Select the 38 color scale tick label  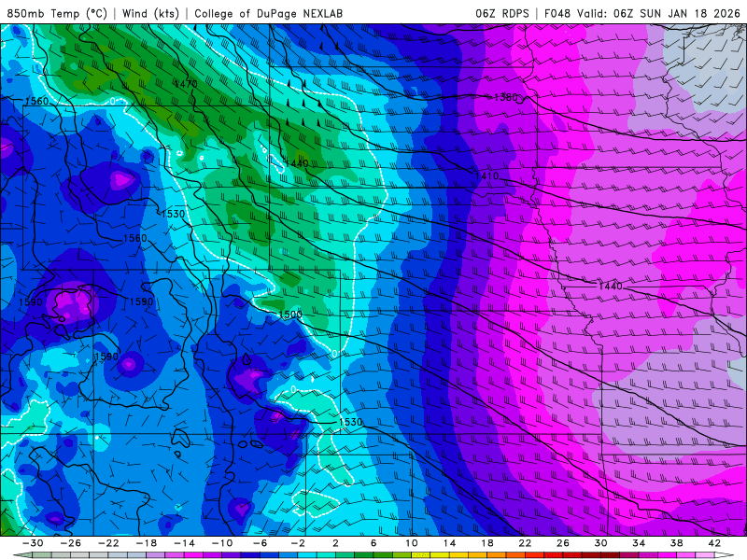pyautogui.click(x=676, y=543)
